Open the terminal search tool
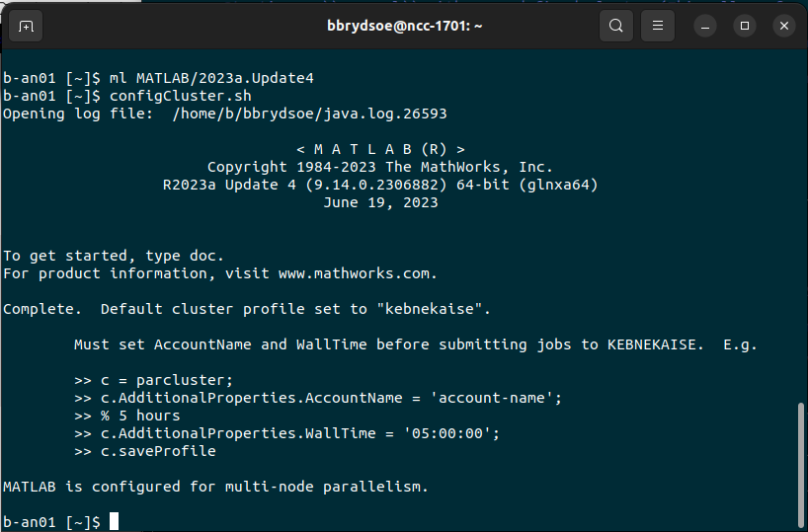 615,26
